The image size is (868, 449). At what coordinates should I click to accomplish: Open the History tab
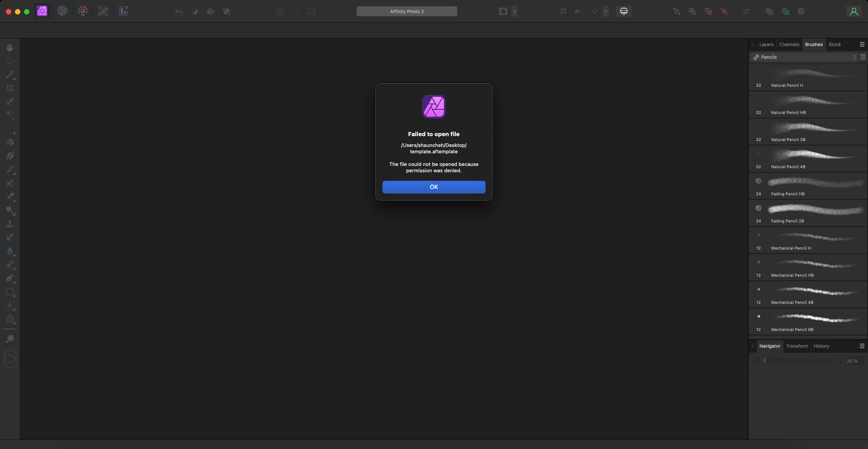(x=821, y=346)
